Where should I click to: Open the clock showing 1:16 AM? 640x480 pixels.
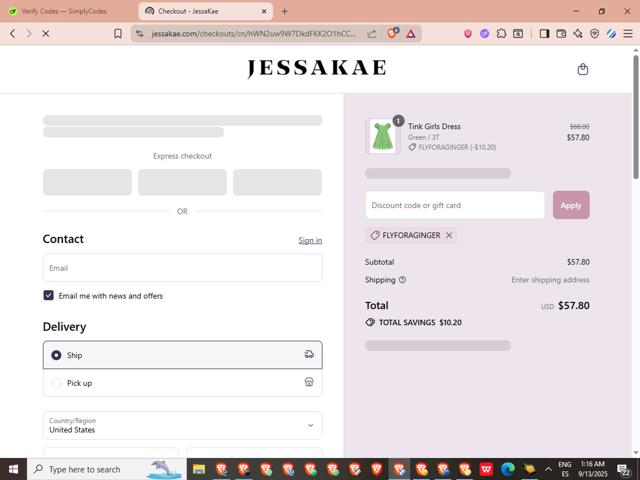point(593,469)
